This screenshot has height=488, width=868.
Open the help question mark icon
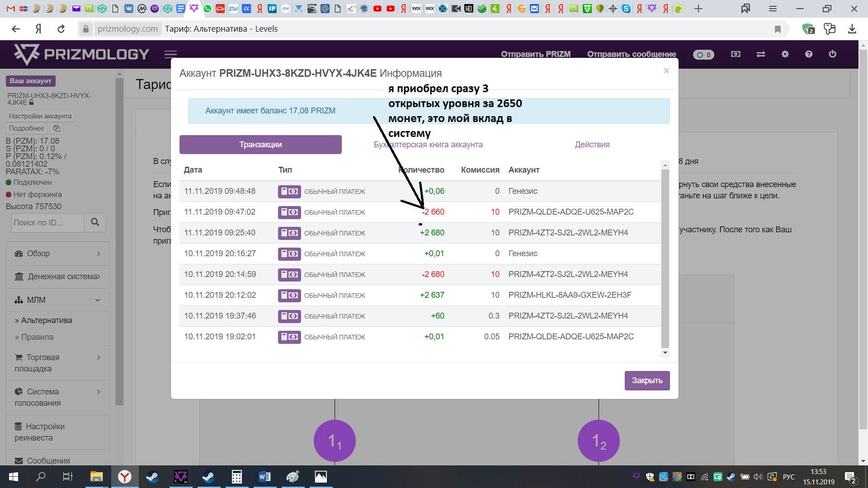coord(809,54)
